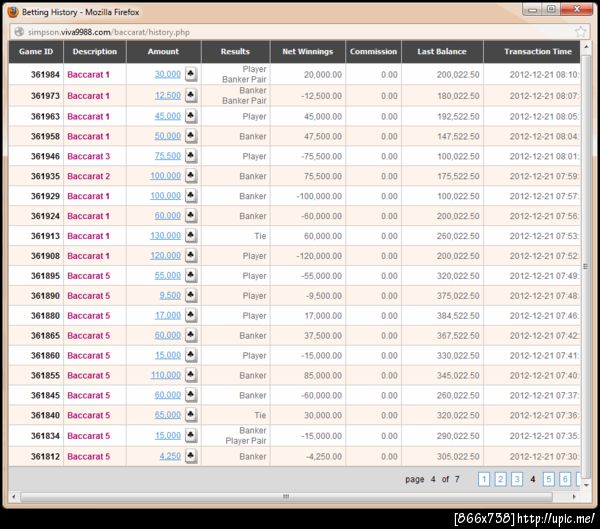Viewport: 600px width, 529px height.
Task: Open amount link 12,500
Action: [x=168, y=95]
